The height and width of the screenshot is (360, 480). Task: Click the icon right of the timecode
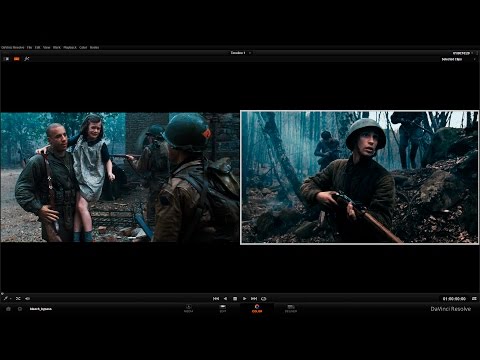[x=474, y=299]
